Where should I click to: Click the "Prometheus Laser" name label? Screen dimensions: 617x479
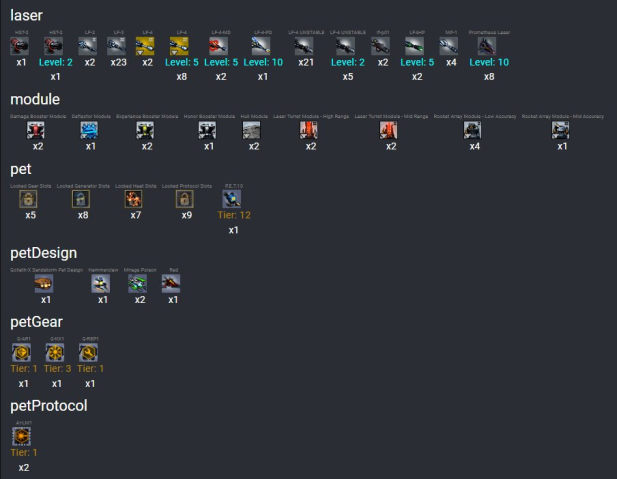(489, 32)
